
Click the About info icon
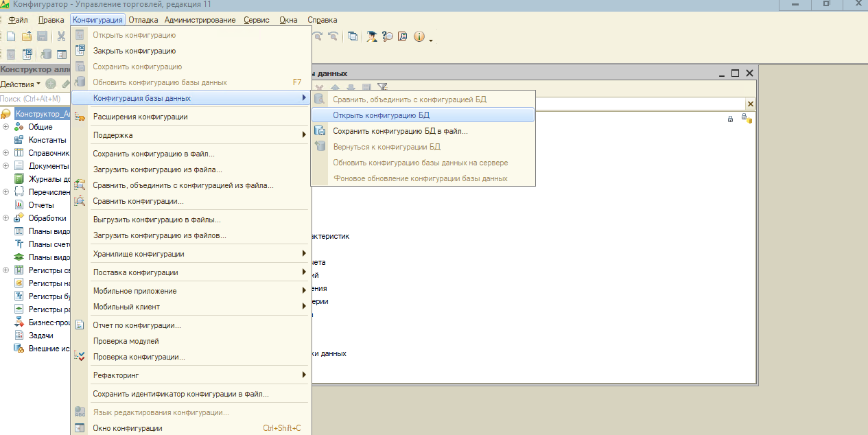[419, 36]
